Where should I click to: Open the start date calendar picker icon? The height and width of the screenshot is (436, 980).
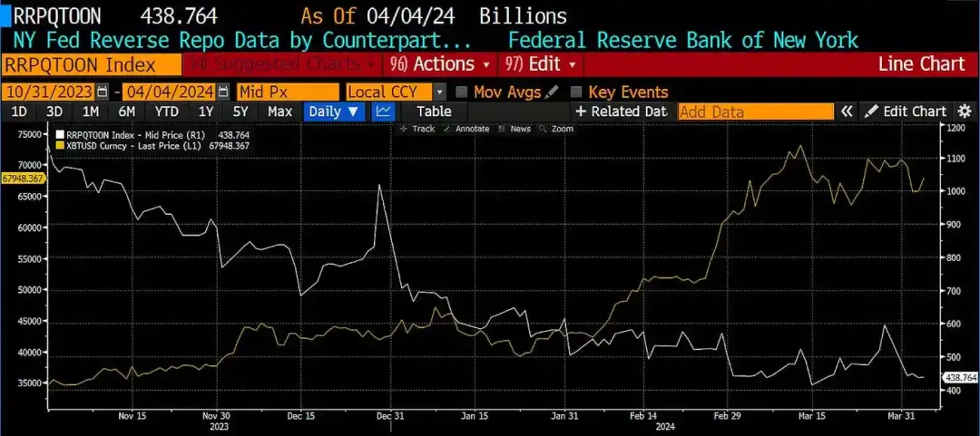[103, 92]
